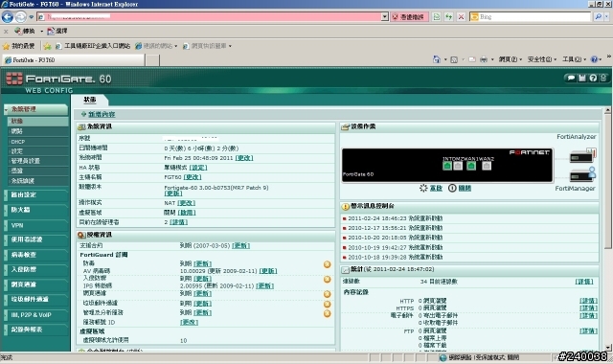The image size is (613, 364).
Task: Click the IE Home icon
Action: coord(437,59)
